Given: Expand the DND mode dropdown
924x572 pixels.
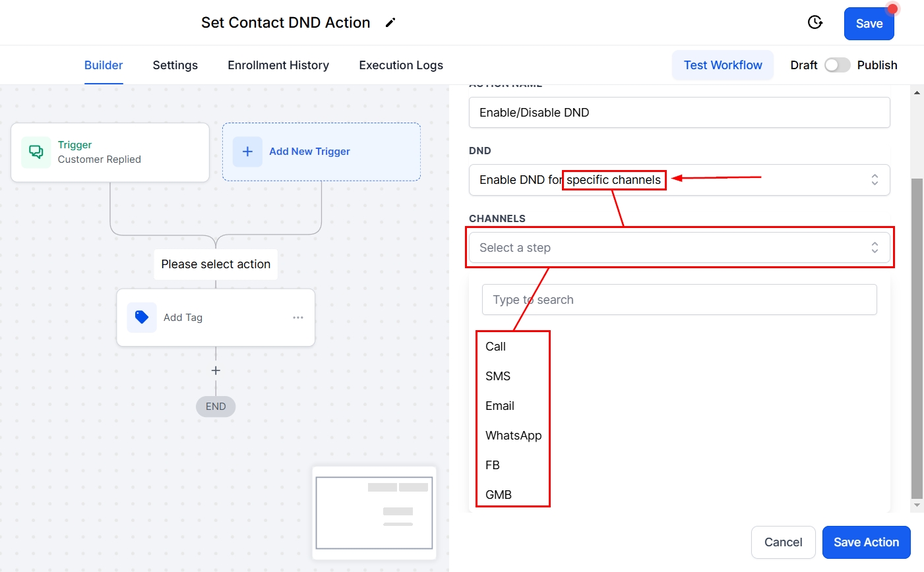Looking at the screenshot, I should (679, 180).
